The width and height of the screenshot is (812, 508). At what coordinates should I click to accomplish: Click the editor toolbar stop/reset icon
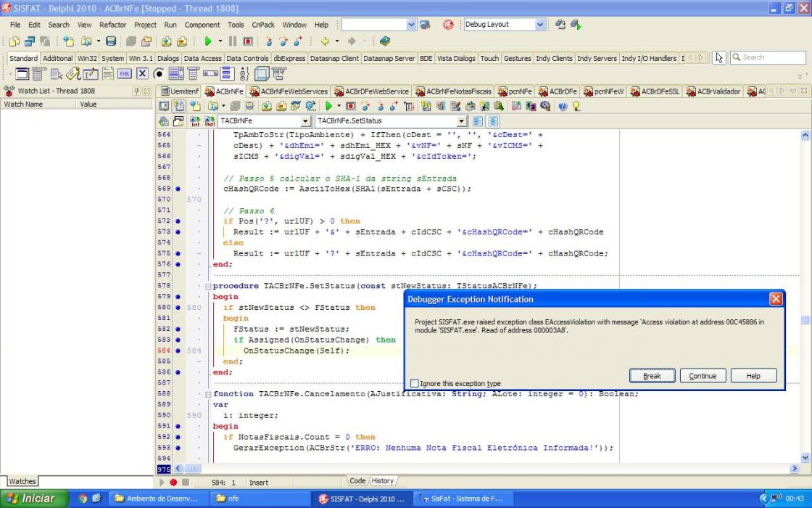click(351, 106)
